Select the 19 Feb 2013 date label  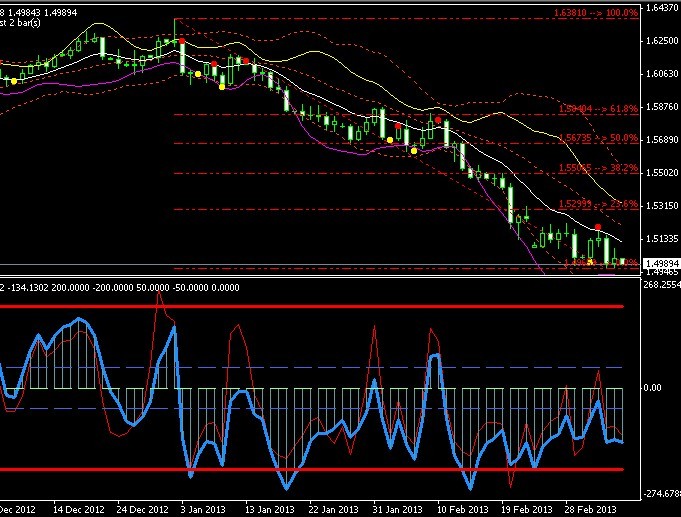pos(526,509)
